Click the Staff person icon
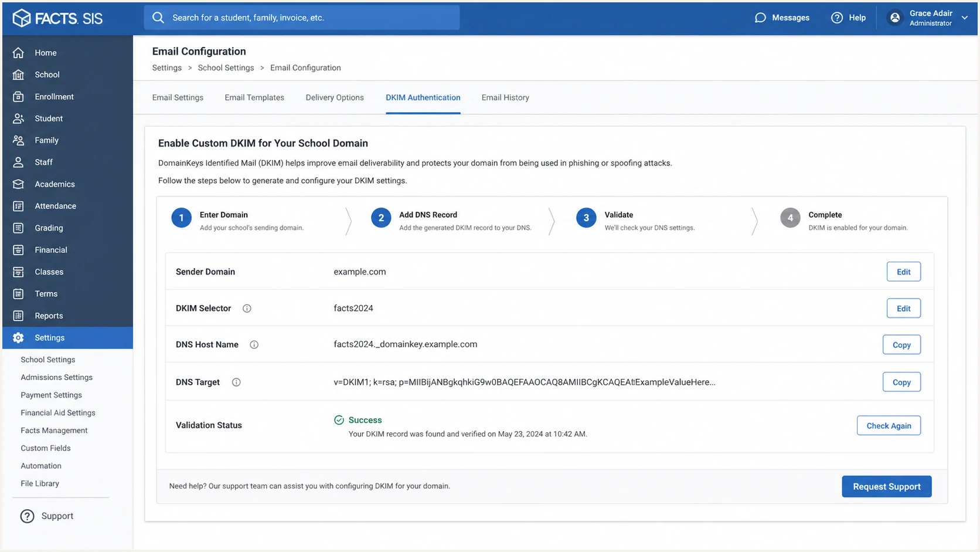The height and width of the screenshot is (552, 980). click(19, 162)
